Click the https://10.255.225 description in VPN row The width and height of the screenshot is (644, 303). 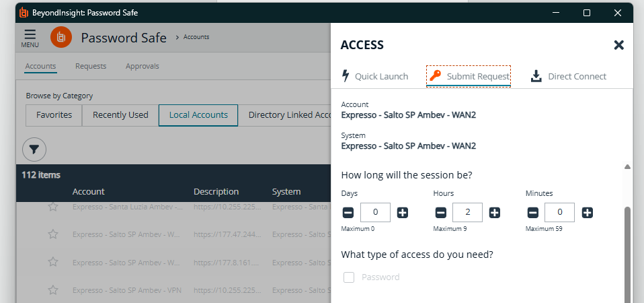(x=227, y=290)
